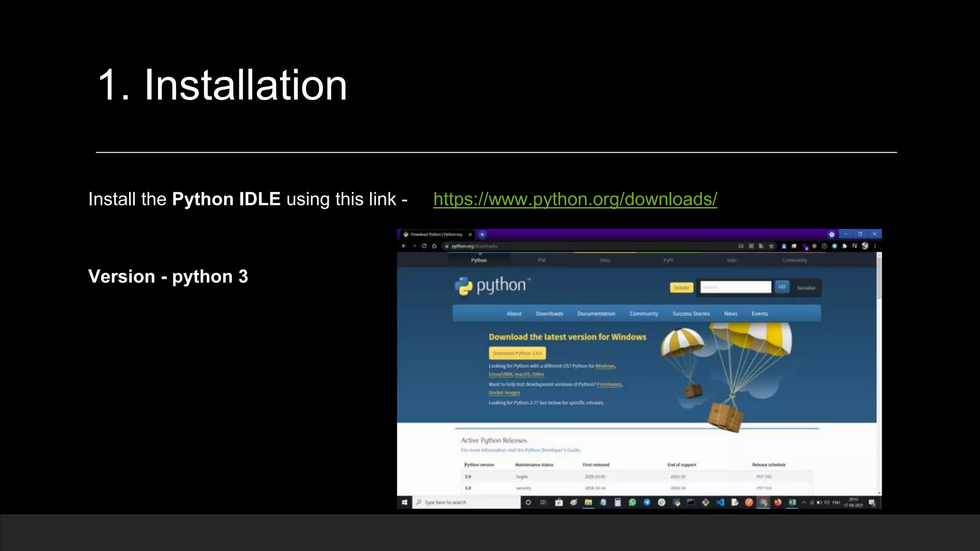The width and height of the screenshot is (980, 551).
Task: Open the Events navigation menu
Action: (759, 314)
